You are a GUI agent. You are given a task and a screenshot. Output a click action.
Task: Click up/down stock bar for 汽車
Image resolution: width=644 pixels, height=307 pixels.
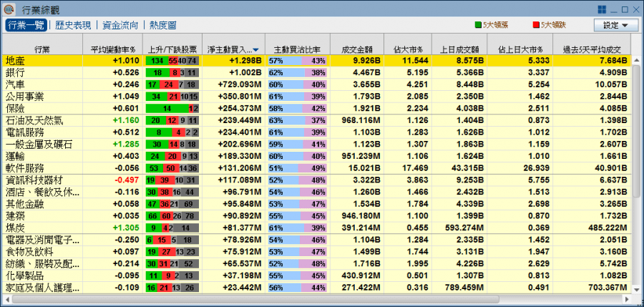(x=171, y=84)
